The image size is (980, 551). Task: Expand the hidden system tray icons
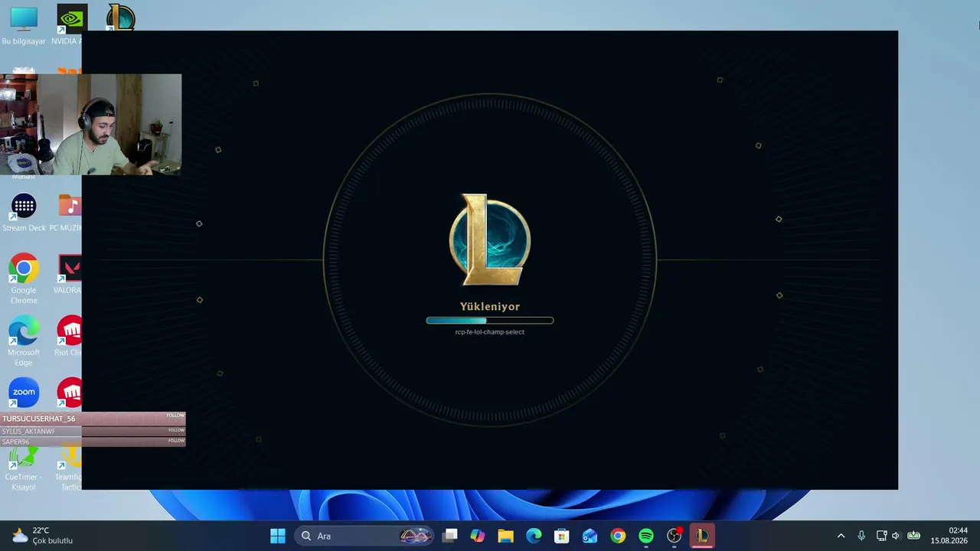point(841,536)
